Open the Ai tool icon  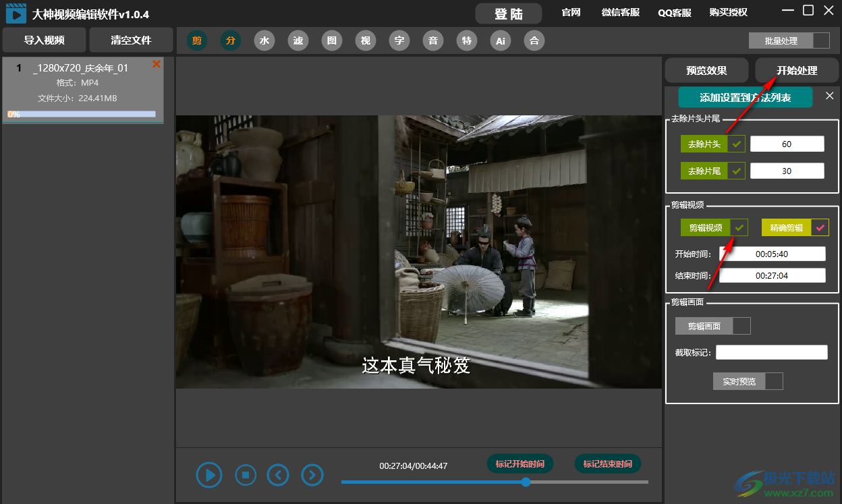point(501,40)
